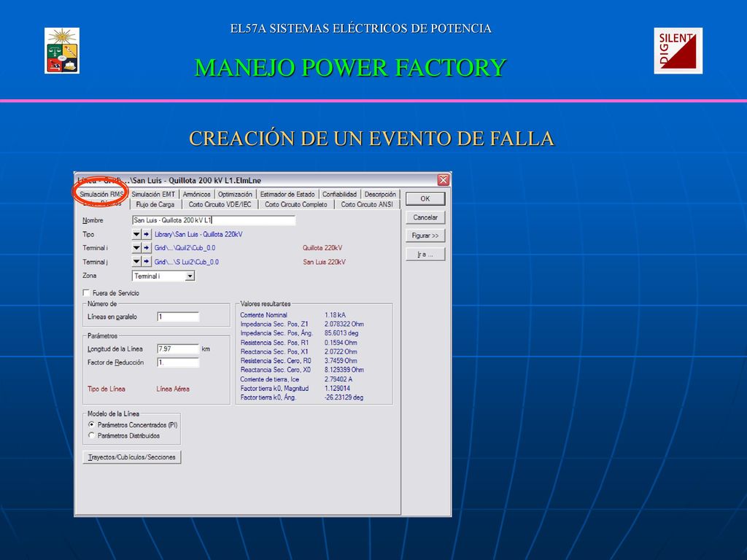Click the Grid\...\S Lui2\Cub_0.0 text
The image size is (747, 560).
[186, 262]
